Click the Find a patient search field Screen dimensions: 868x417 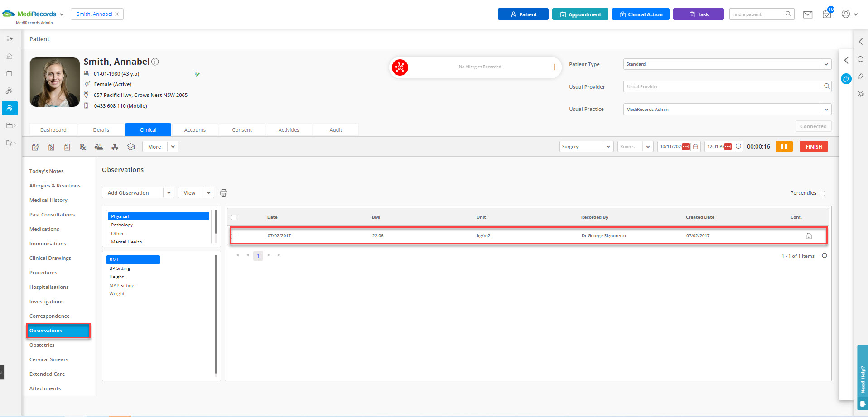(x=762, y=14)
